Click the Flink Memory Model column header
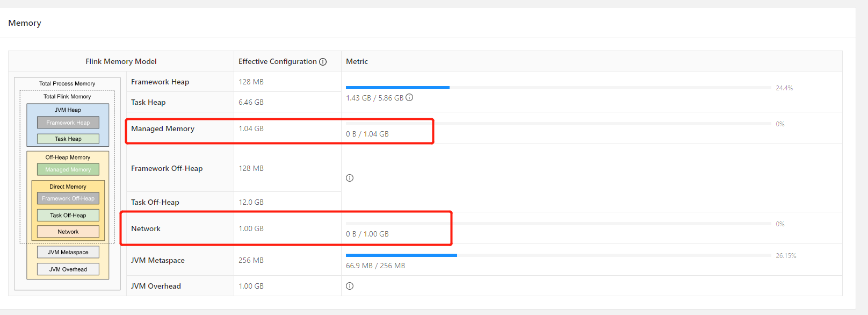Viewport: 868px width, 315px height. pyautogui.click(x=121, y=61)
